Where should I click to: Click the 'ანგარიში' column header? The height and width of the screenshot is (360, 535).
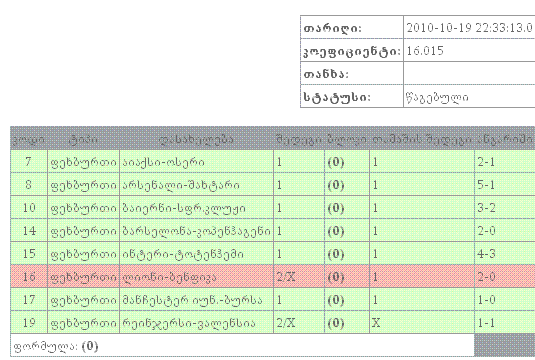[505, 140]
